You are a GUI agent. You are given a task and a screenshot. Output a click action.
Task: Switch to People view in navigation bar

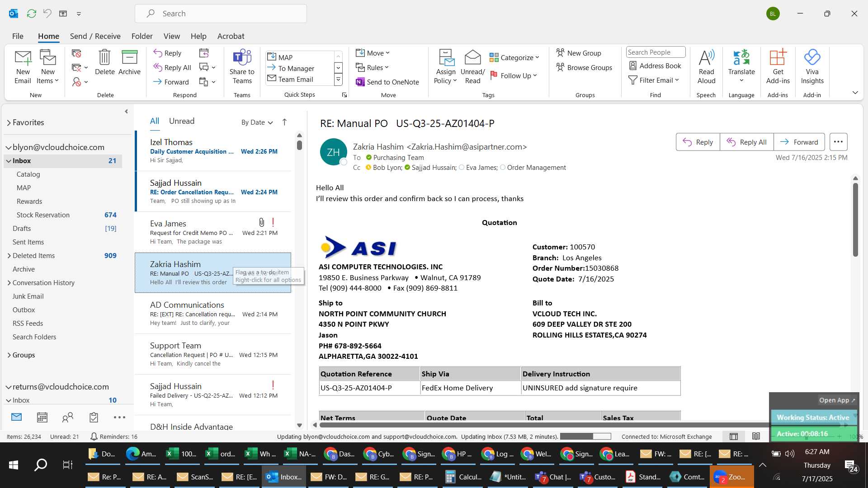[x=68, y=417]
